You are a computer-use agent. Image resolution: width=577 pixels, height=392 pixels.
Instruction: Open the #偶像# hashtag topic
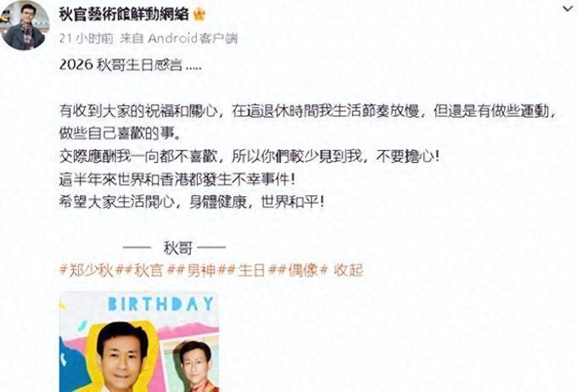click(299, 271)
